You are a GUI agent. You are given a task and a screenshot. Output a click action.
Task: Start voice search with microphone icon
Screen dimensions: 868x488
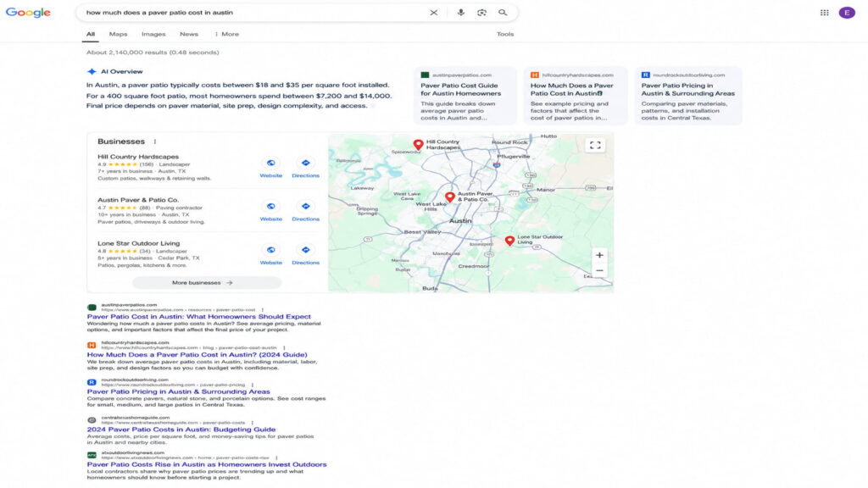(460, 12)
